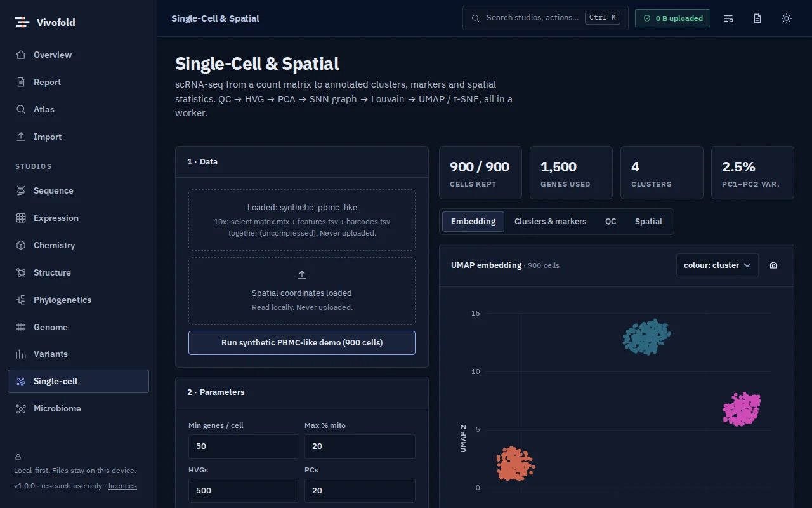Open Report via its document icon
Image resolution: width=812 pixels, height=508 pixels.
click(21, 82)
